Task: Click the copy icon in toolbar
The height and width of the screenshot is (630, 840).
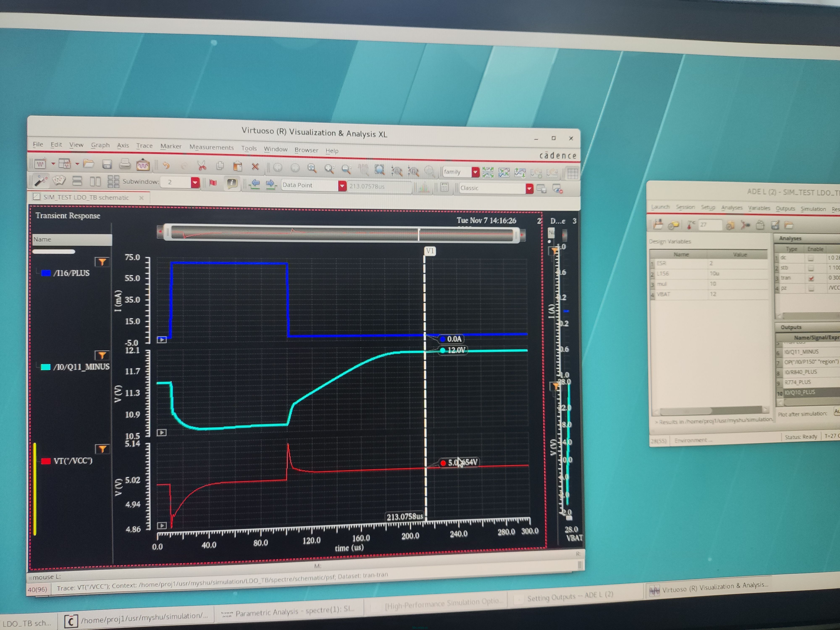Action: (220, 166)
